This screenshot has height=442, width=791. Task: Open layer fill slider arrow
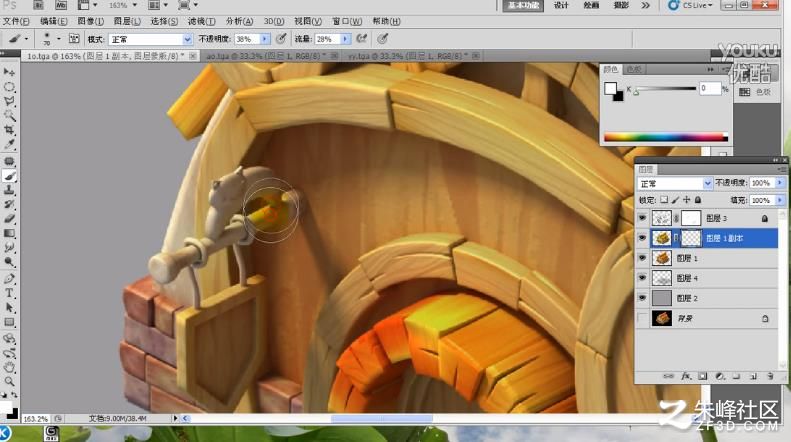780,200
